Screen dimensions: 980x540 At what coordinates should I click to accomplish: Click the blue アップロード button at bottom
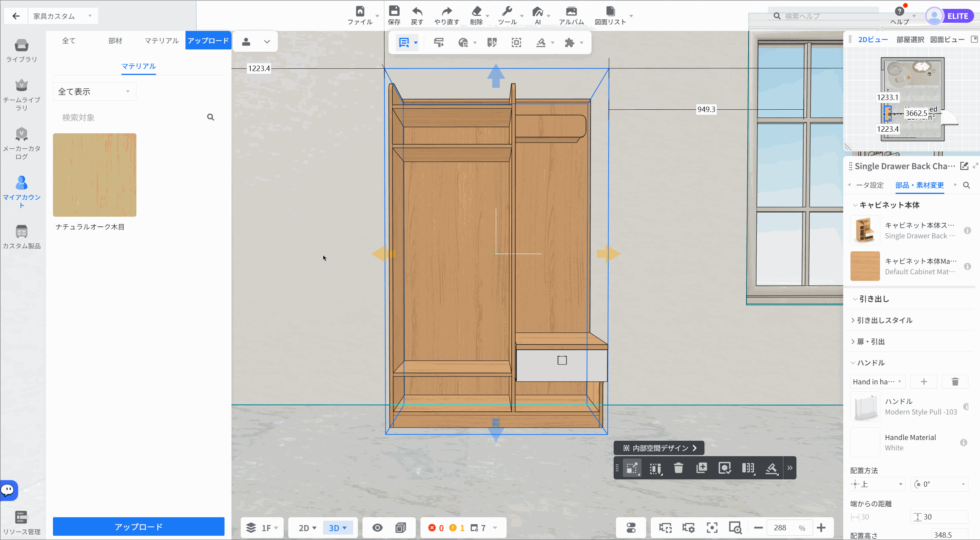click(x=139, y=527)
